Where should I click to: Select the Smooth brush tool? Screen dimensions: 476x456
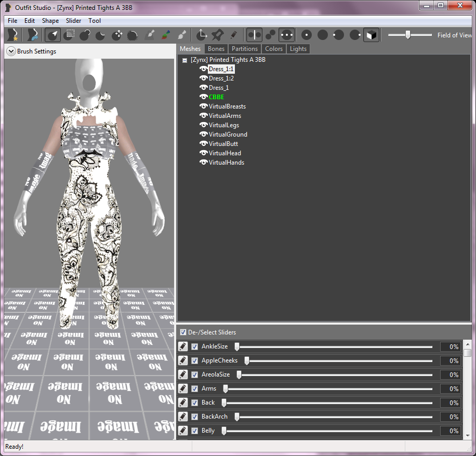click(x=133, y=35)
